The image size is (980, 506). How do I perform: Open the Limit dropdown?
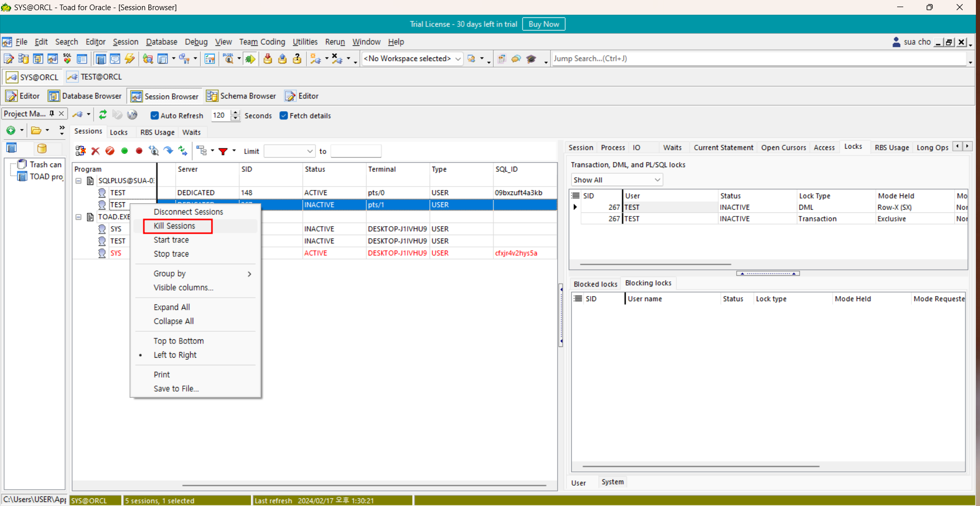pyautogui.click(x=310, y=151)
